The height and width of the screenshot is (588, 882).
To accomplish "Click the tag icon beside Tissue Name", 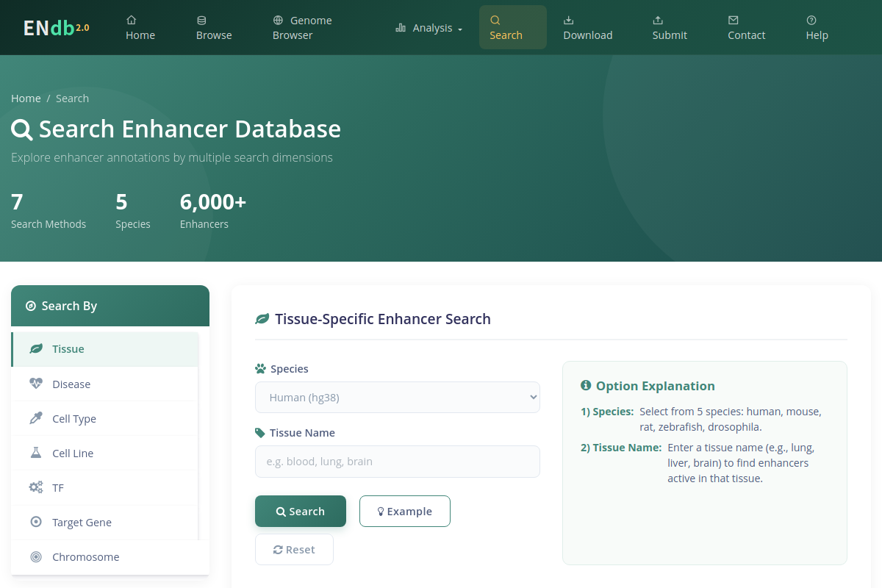I will coord(260,433).
